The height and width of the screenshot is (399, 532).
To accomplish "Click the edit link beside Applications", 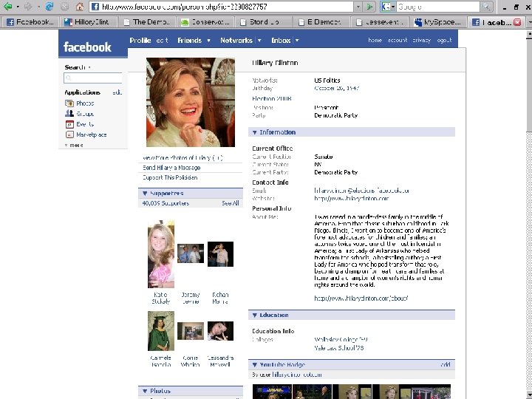I will point(117,92).
